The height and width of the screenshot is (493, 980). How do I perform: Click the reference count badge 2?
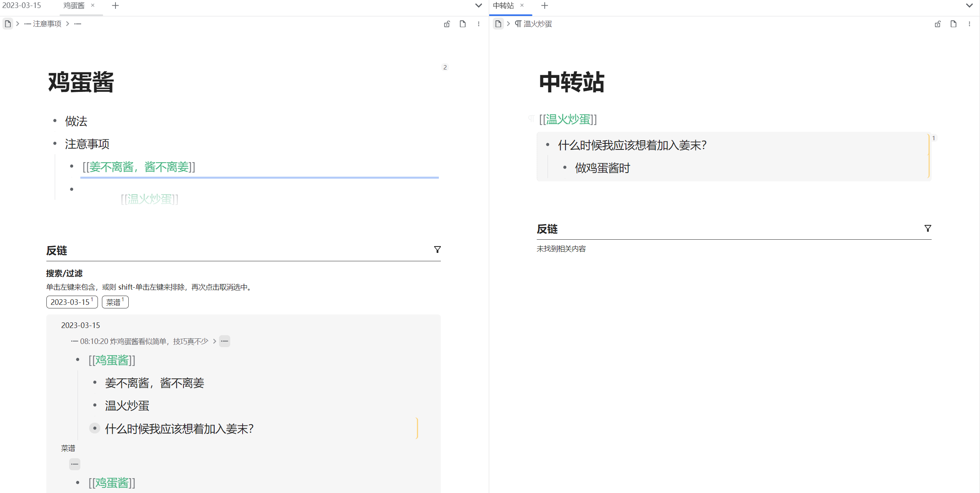(445, 67)
